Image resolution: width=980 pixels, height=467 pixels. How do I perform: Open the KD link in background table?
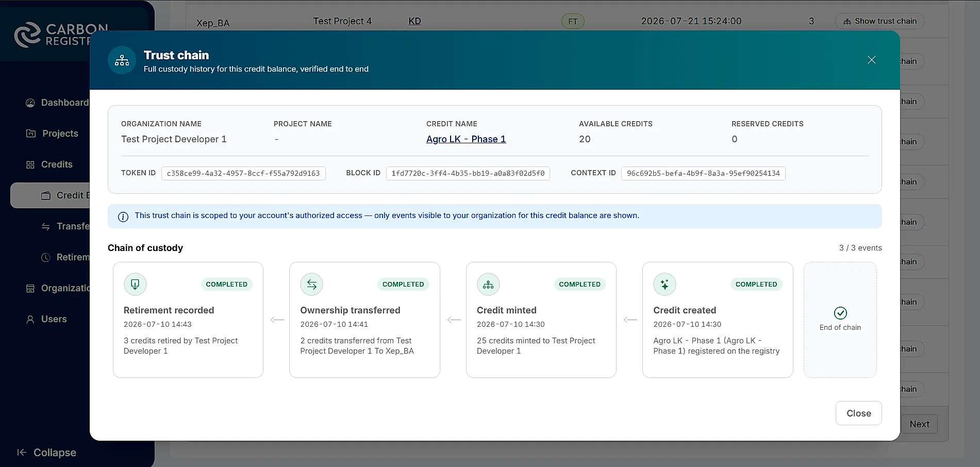tap(414, 21)
